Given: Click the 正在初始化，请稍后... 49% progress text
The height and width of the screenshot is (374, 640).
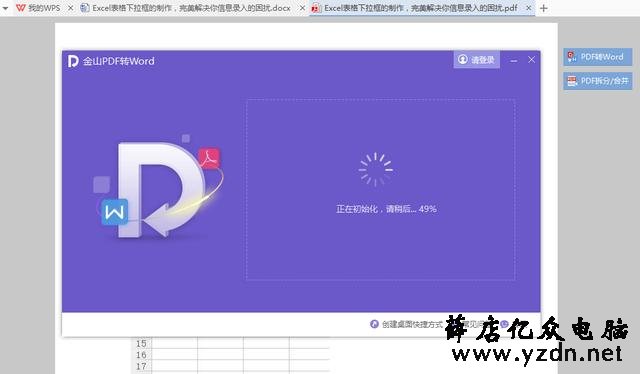Looking at the screenshot, I should tap(386, 209).
